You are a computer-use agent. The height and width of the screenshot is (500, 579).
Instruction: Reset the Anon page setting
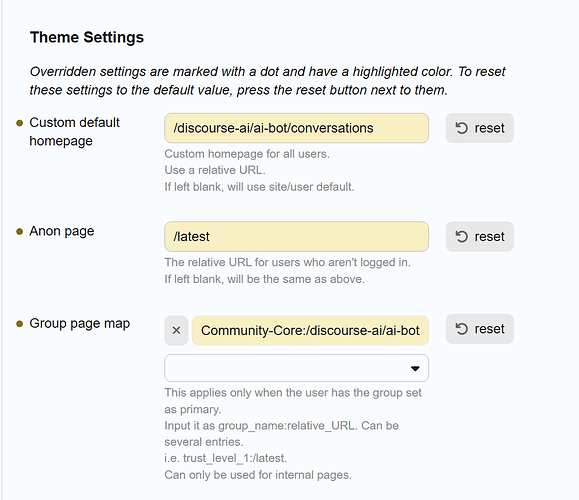(x=479, y=237)
